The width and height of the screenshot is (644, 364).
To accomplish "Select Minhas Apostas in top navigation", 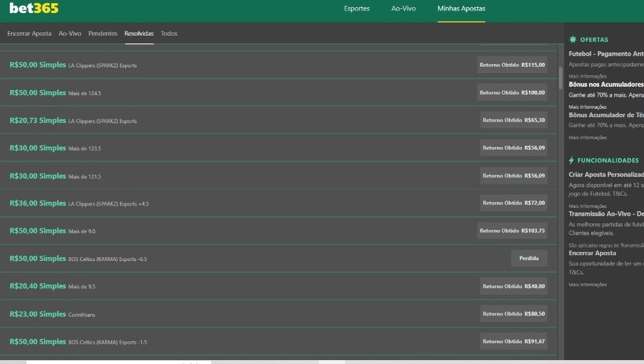I will 461,8.
